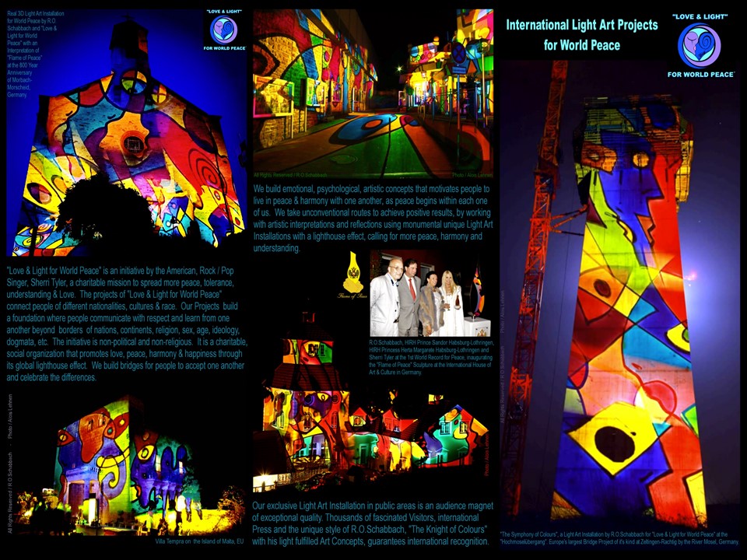Click the "Villa Tempra on the Island of Malta, EU" caption
Image resolution: width=747 pixels, height=560 pixels.
[x=199, y=541]
